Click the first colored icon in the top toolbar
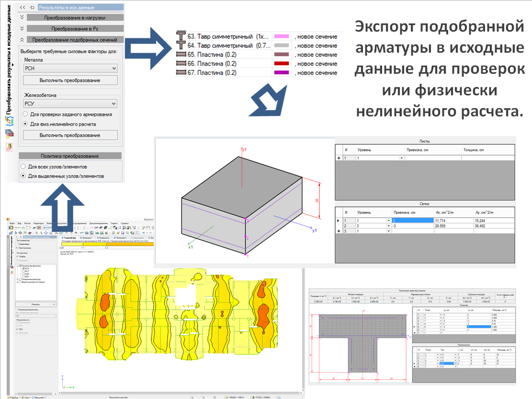This screenshot has width=532, height=399. (11, 228)
